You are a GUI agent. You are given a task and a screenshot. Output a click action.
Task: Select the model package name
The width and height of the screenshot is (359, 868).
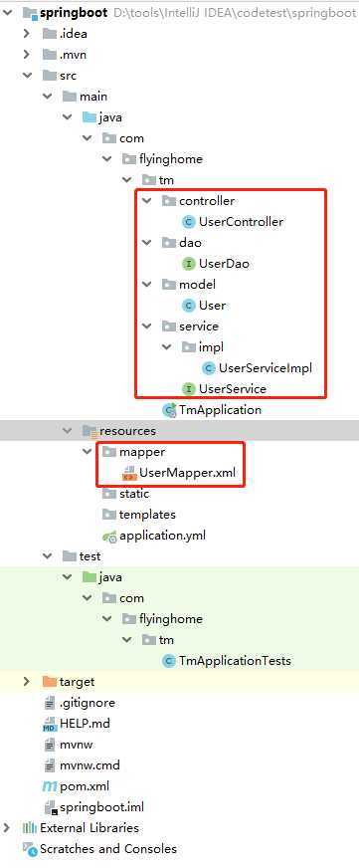tap(198, 285)
